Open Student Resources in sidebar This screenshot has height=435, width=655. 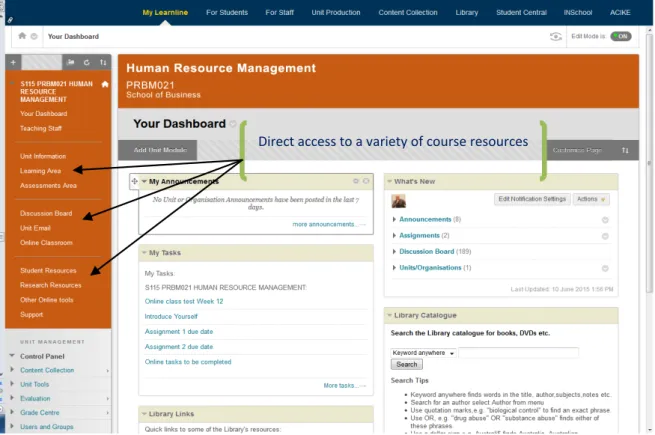pos(48,271)
